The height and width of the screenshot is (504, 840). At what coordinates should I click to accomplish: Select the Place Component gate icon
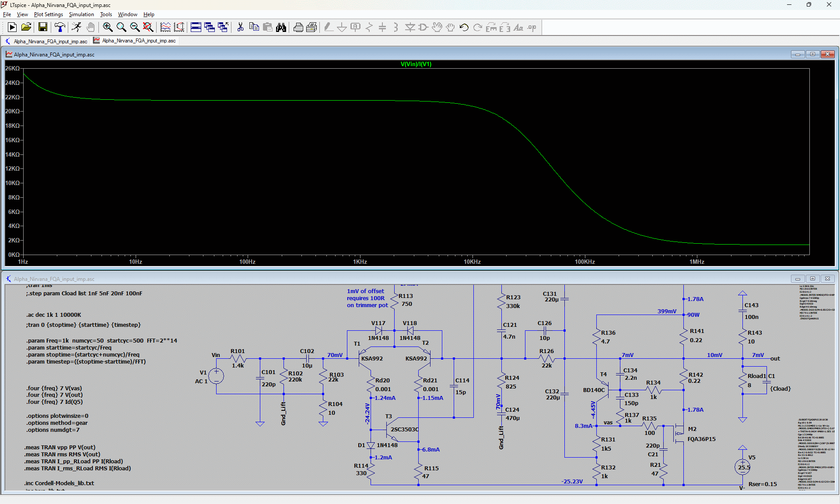point(423,27)
